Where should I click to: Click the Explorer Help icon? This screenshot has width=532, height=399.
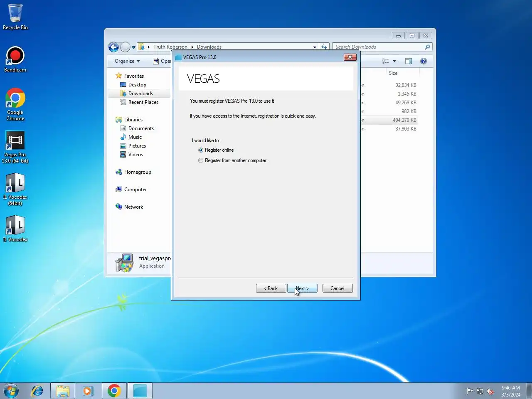point(424,61)
